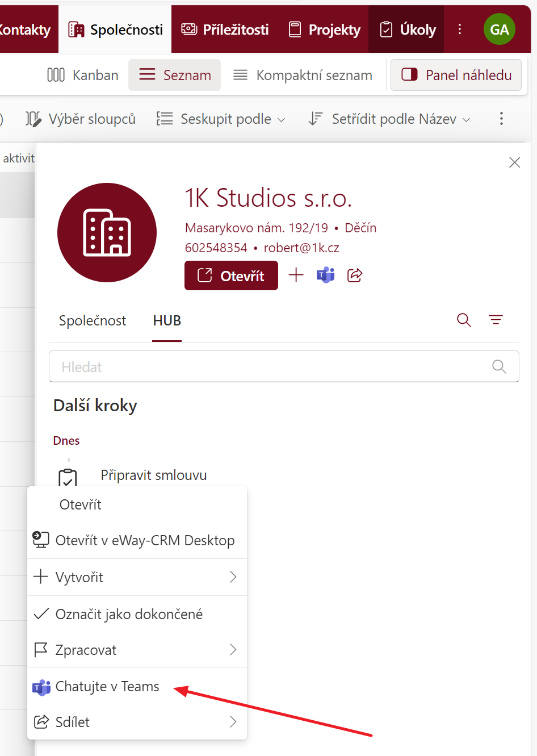Click the plus create-new icon
Image resolution: width=537 pixels, height=756 pixels.
pos(296,275)
